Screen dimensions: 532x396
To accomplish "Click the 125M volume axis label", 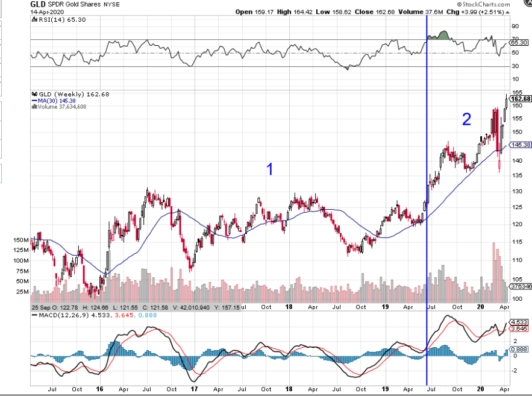I will [x=21, y=250].
